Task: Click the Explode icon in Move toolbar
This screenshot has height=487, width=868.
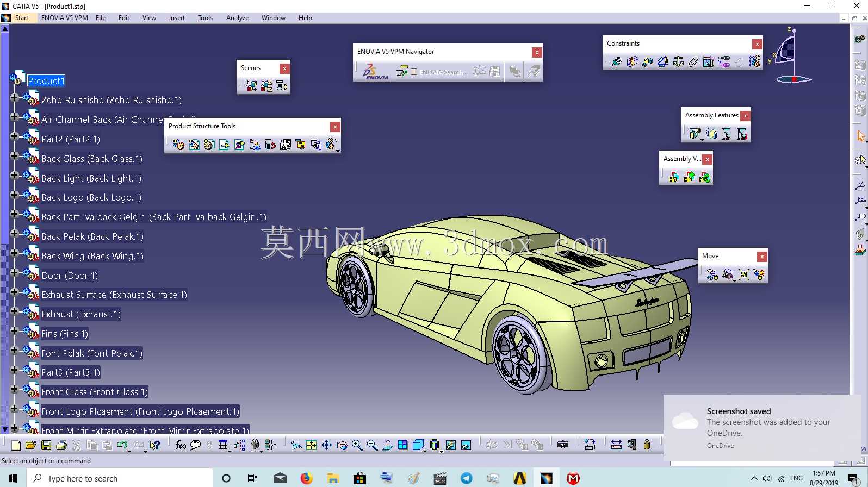Action: [743, 274]
